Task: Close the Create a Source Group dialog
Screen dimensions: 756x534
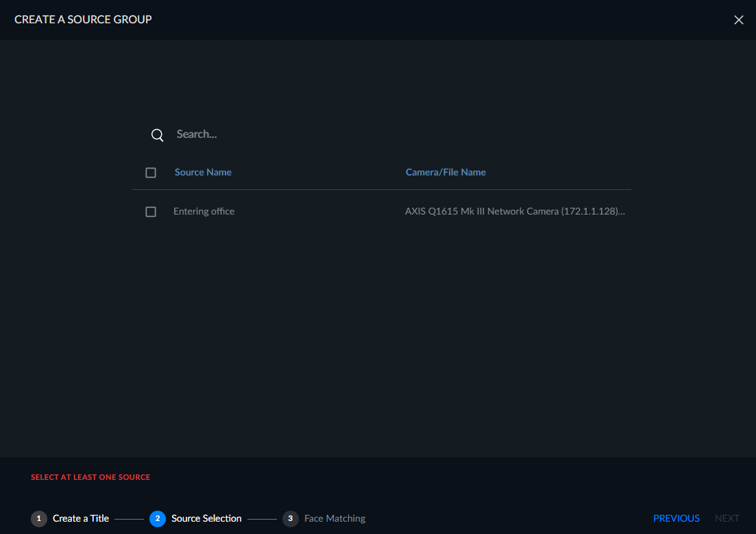Action: [x=738, y=20]
